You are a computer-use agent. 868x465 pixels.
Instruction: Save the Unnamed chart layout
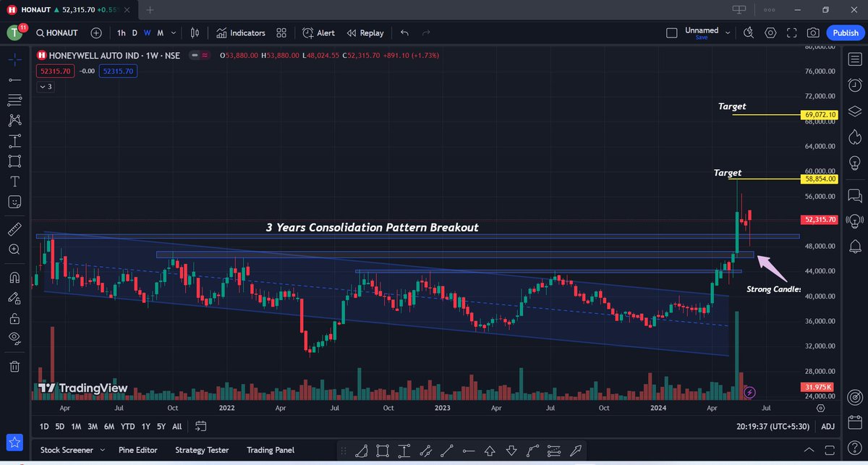tap(702, 37)
